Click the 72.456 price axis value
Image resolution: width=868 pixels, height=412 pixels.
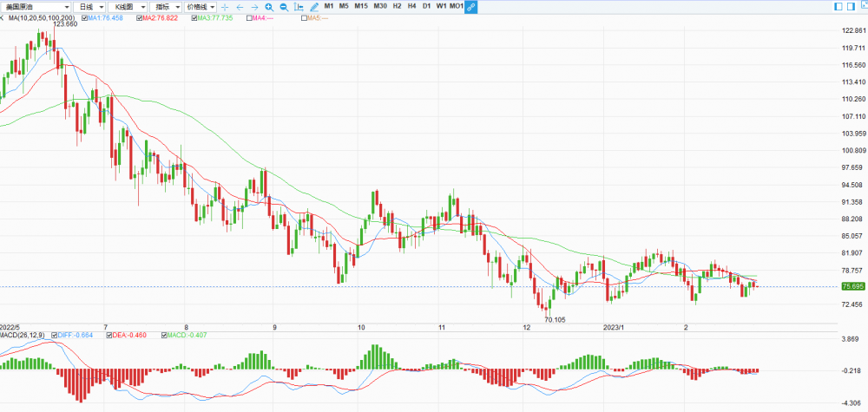[853, 304]
